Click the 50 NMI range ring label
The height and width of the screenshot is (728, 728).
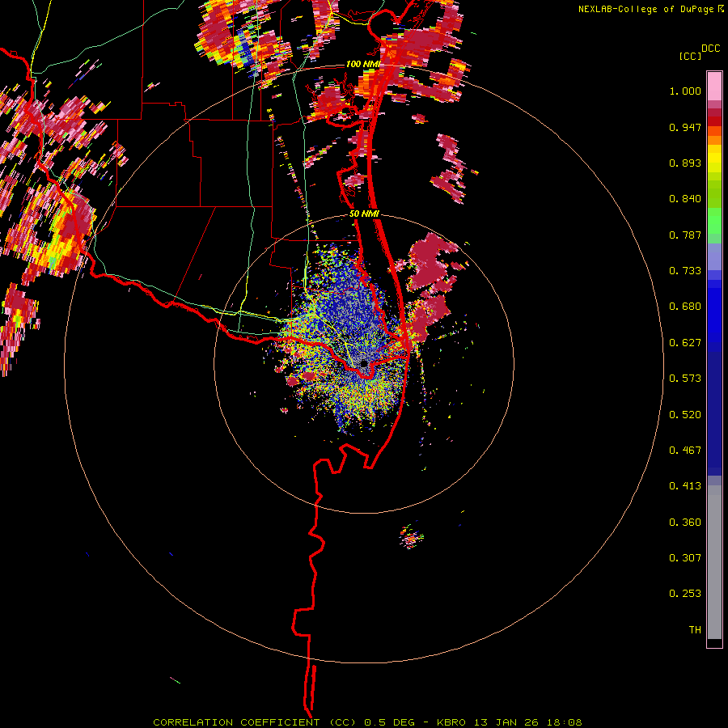click(x=364, y=214)
